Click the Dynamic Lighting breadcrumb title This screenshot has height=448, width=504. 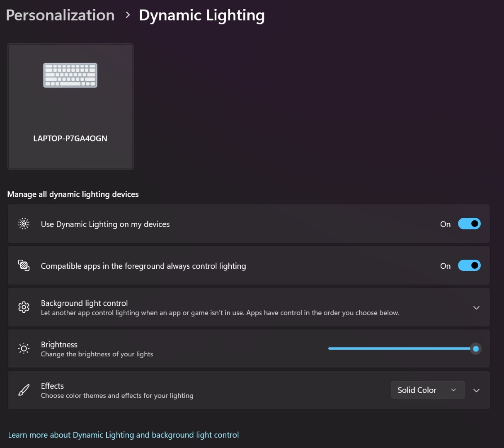point(202,15)
